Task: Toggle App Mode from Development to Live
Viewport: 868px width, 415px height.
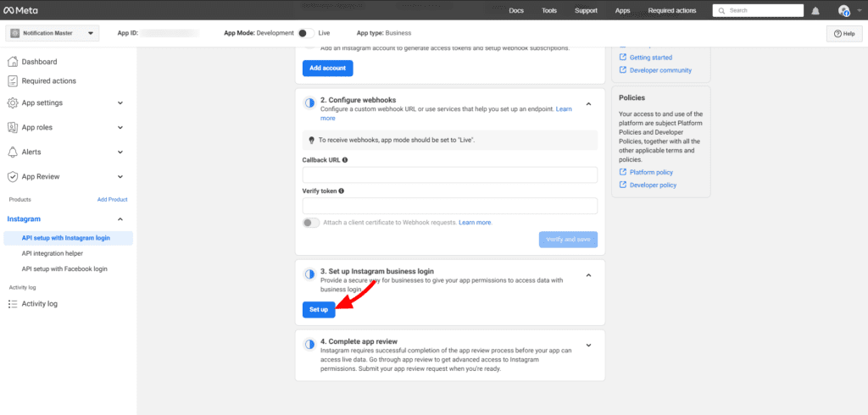Action: (x=306, y=33)
